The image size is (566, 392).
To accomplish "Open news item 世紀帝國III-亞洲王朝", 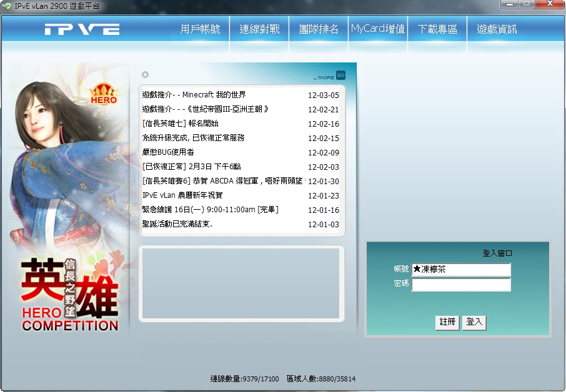I will click(x=206, y=109).
